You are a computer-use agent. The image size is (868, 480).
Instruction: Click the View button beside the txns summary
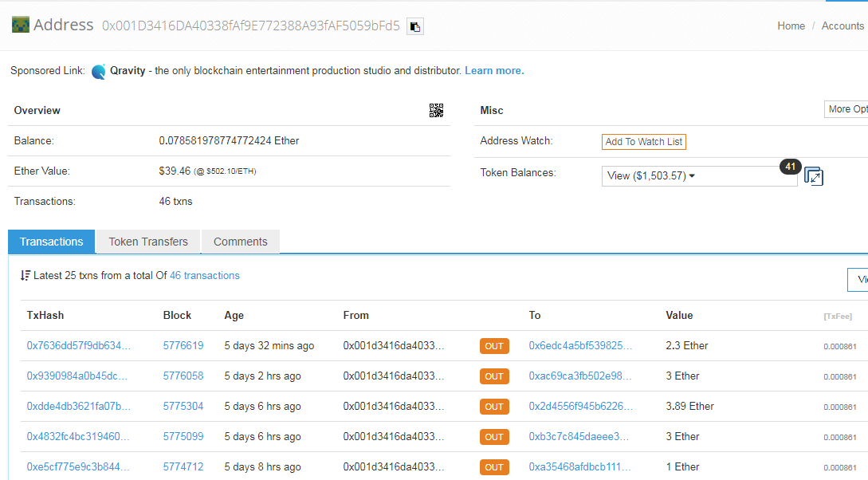tap(858, 280)
